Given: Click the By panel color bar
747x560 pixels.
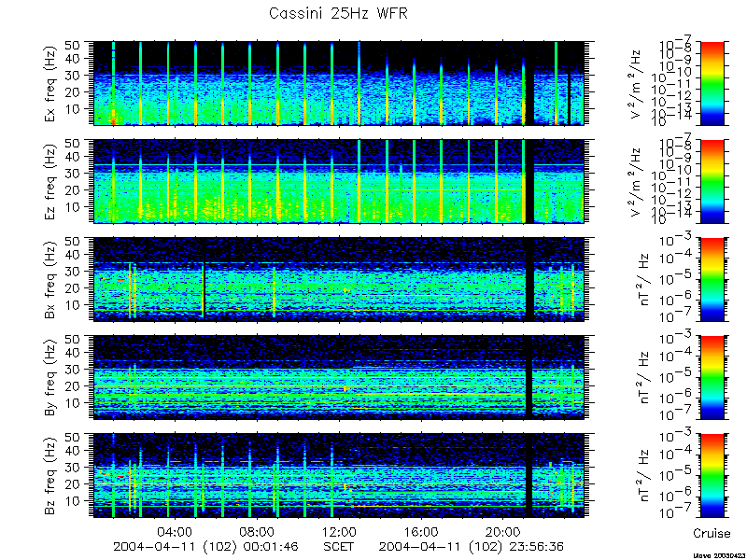Looking at the screenshot, I should pos(712,377).
